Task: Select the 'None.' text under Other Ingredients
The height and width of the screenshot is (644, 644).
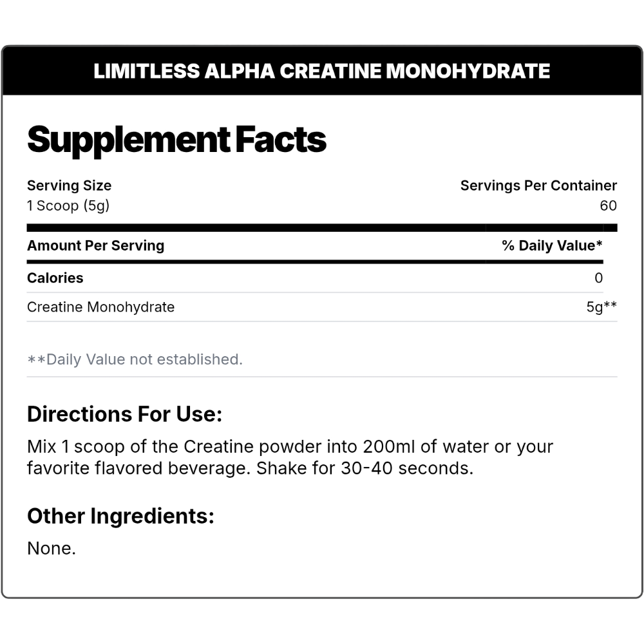Action: [52, 548]
